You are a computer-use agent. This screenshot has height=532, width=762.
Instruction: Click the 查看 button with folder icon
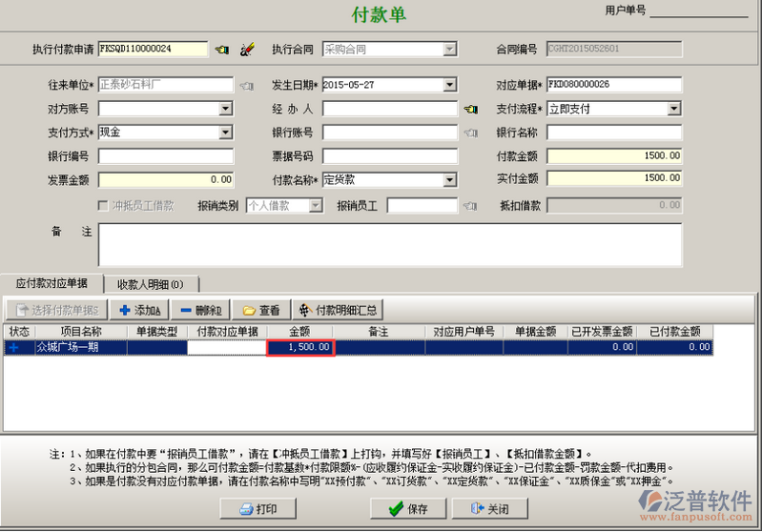tap(261, 310)
